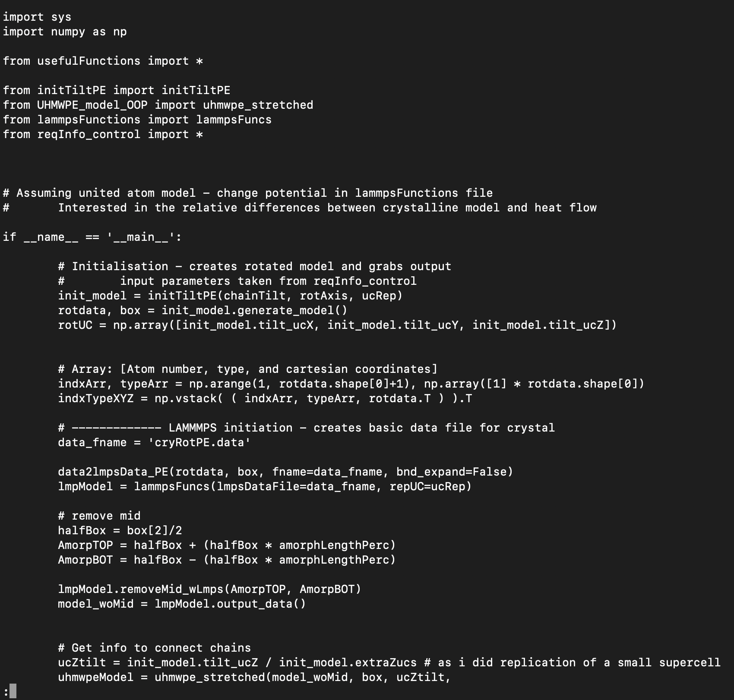Click 'usefulFunctions' module name
The width and height of the screenshot is (734, 700).
pos(89,61)
